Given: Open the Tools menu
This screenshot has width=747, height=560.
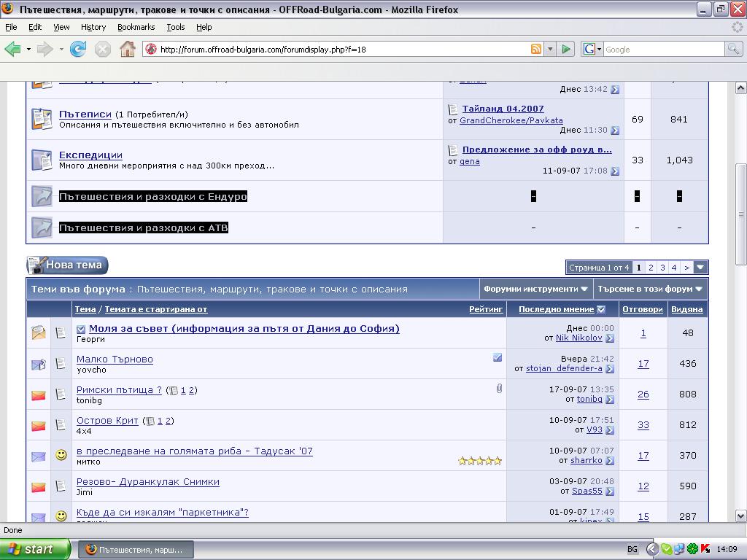Looking at the screenshot, I should click(175, 27).
